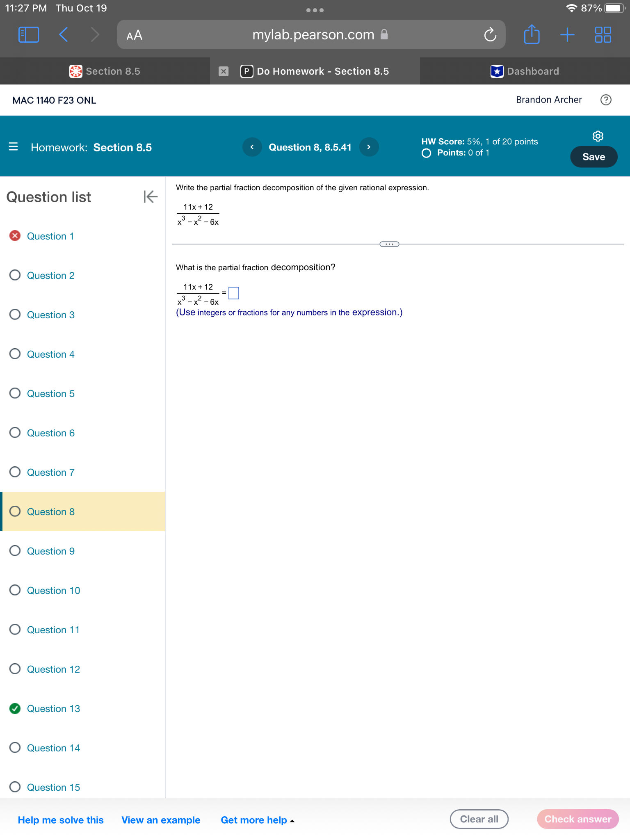Tap the battery status indicator
630x840 pixels.
click(614, 8)
